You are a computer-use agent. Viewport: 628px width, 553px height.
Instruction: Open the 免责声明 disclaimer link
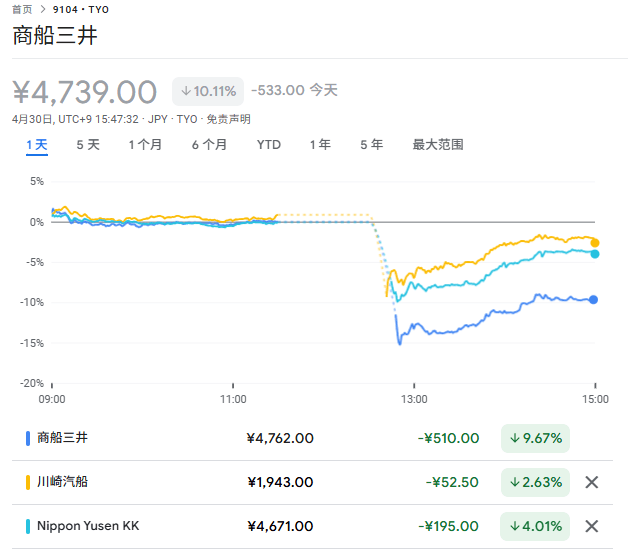point(229,119)
